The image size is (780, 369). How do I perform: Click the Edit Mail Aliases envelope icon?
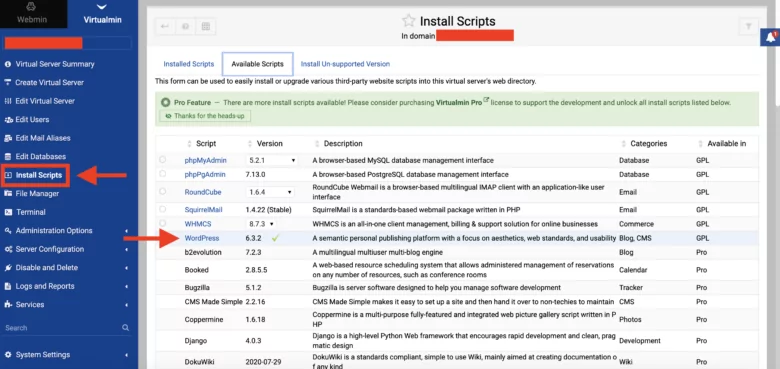point(7,138)
